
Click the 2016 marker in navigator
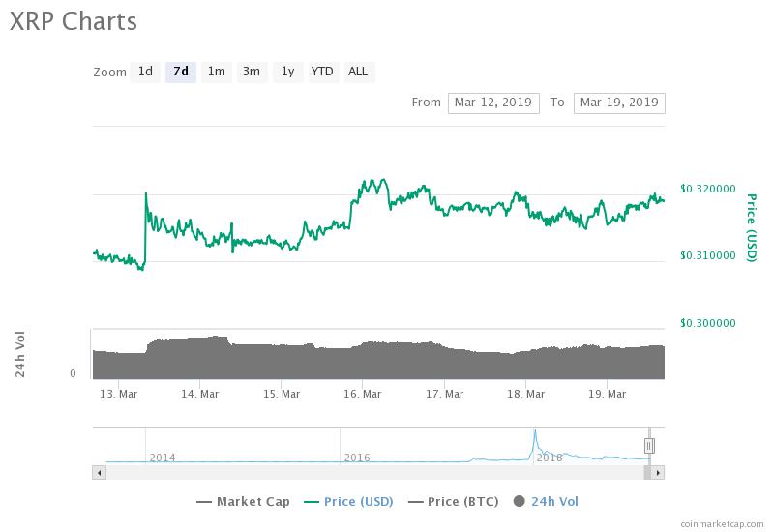pyautogui.click(x=357, y=458)
